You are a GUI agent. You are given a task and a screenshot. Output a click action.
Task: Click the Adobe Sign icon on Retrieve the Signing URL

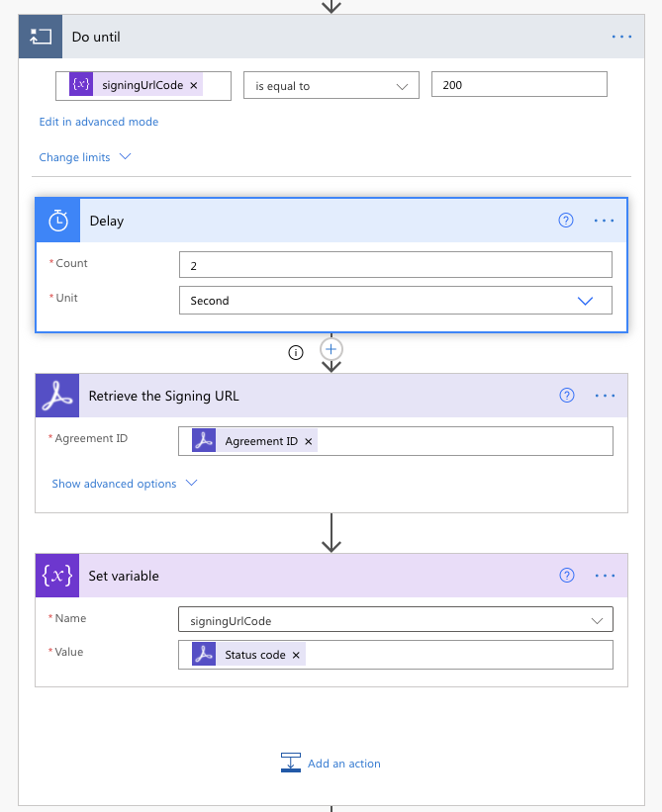[x=57, y=396]
